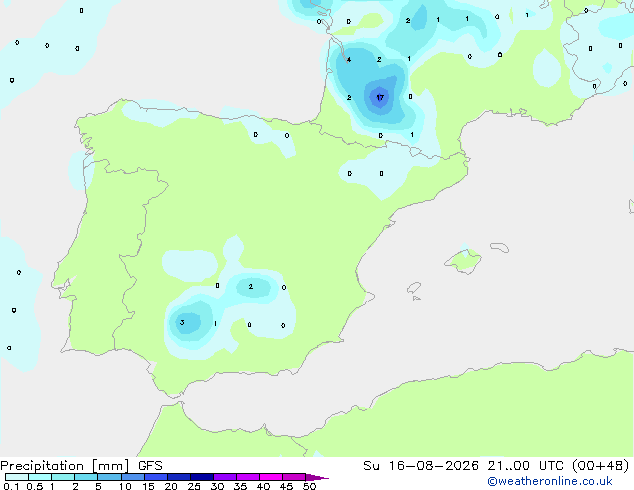Click the '17' precipitation value on the map
This screenshot has height=490, width=634.
(380, 97)
